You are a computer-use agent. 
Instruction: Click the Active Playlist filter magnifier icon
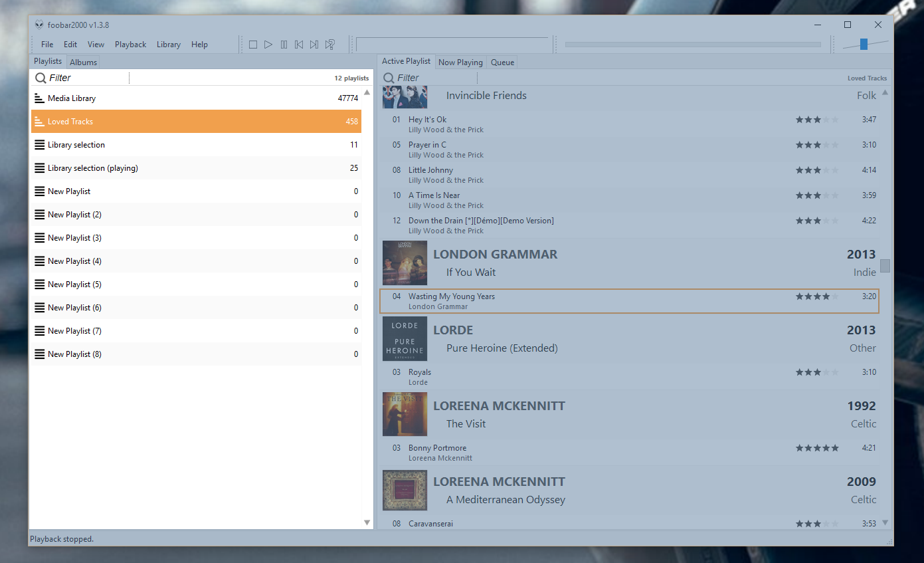tap(389, 78)
